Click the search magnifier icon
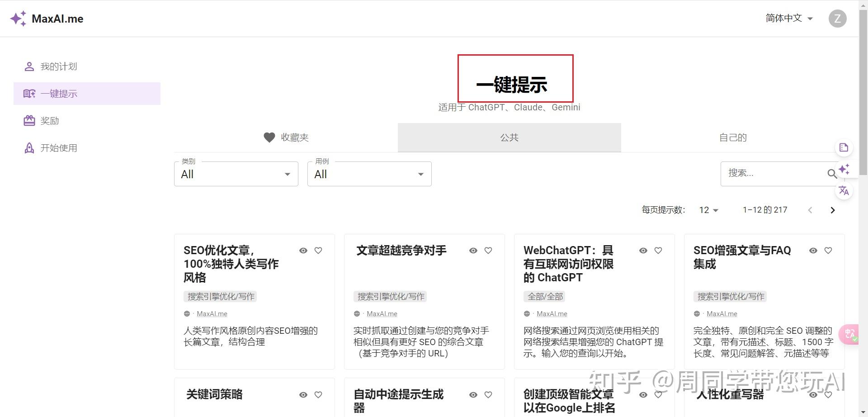The image size is (868, 417). coord(831,174)
